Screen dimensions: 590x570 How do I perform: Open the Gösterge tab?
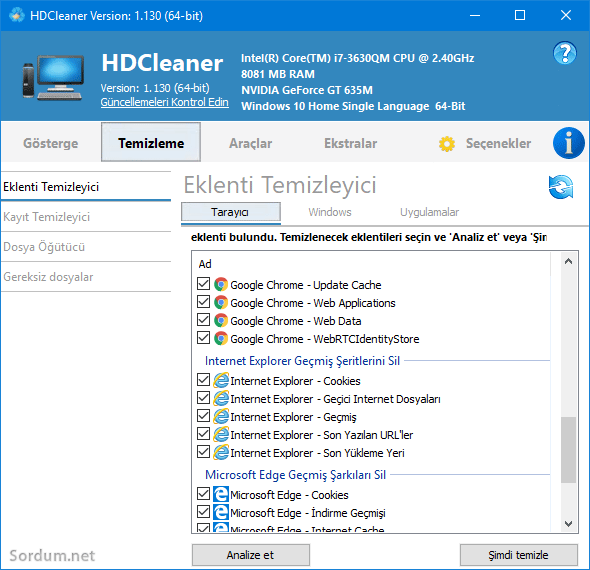(x=51, y=143)
